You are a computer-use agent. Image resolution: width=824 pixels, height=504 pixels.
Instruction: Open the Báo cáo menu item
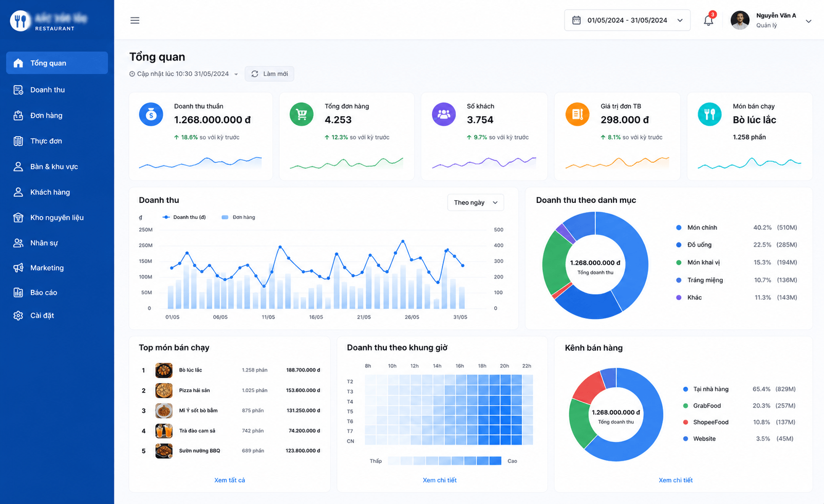[57, 292]
